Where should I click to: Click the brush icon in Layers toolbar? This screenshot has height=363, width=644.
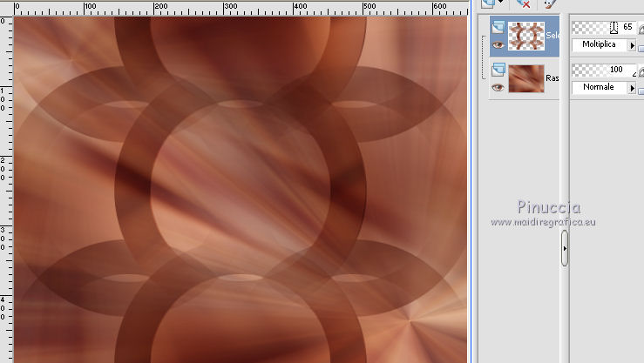coord(550,3)
